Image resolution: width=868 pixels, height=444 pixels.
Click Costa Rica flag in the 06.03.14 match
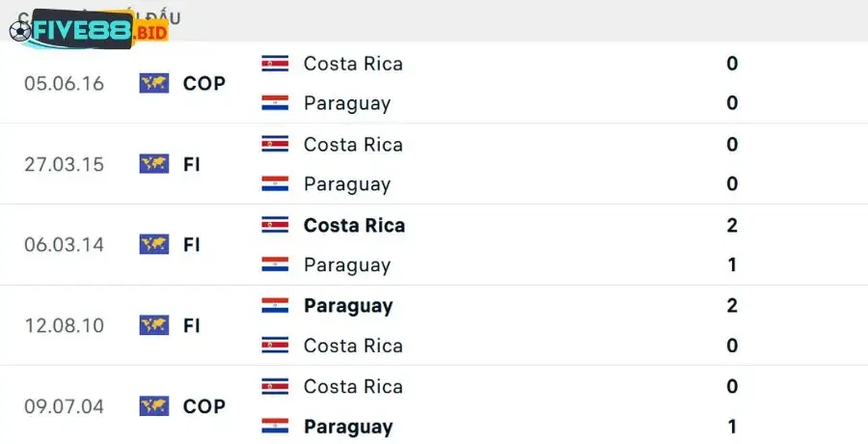tap(275, 225)
